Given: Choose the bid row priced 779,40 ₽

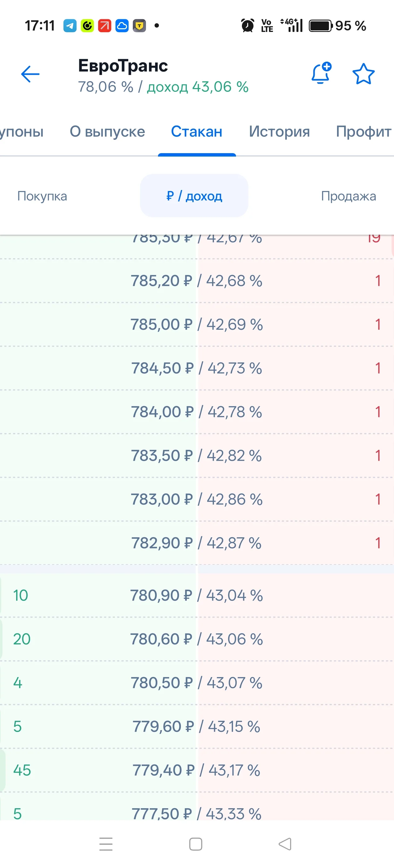Looking at the screenshot, I should point(197,770).
